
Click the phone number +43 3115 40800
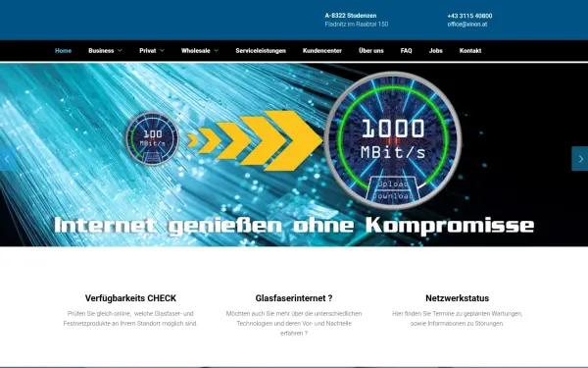click(x=469, y=16)
